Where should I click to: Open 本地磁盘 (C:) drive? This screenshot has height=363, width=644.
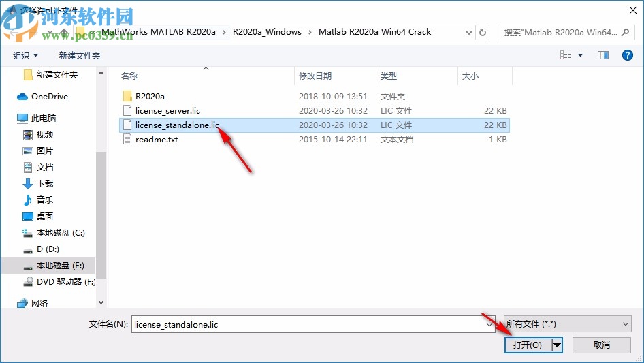53,233
